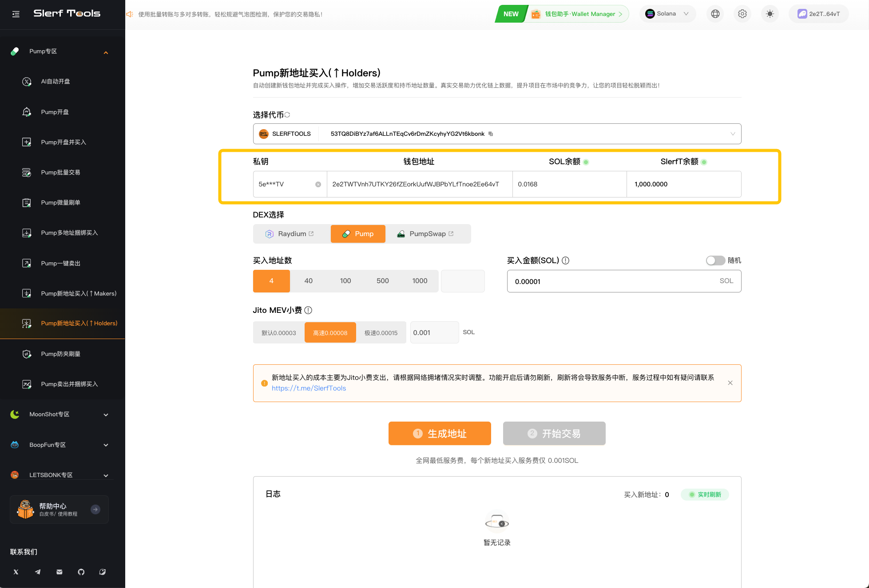Image resolution: width=869 pixels, height=588 pixels.
Task: Click the help center arrow icon
Action: pos(95,509)
